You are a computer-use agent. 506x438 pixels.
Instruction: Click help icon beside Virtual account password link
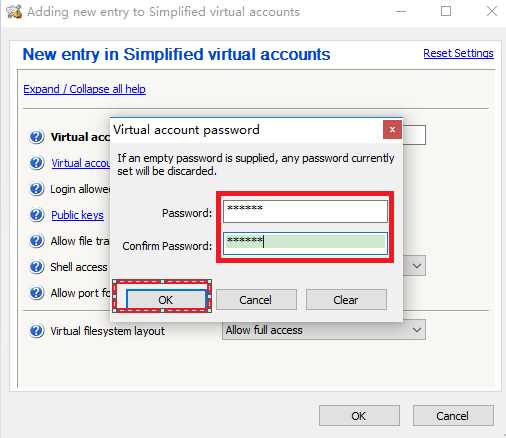(36, 163)
